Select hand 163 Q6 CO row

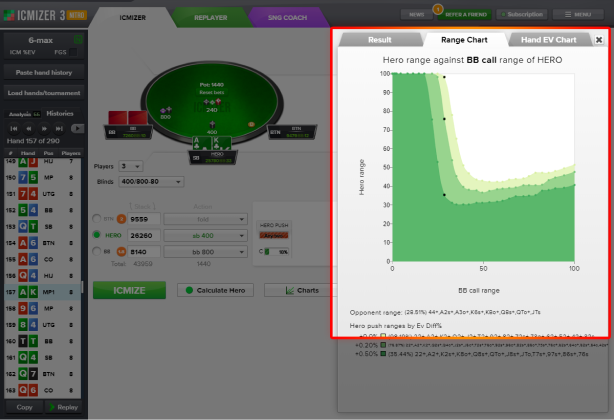[43, 390]
